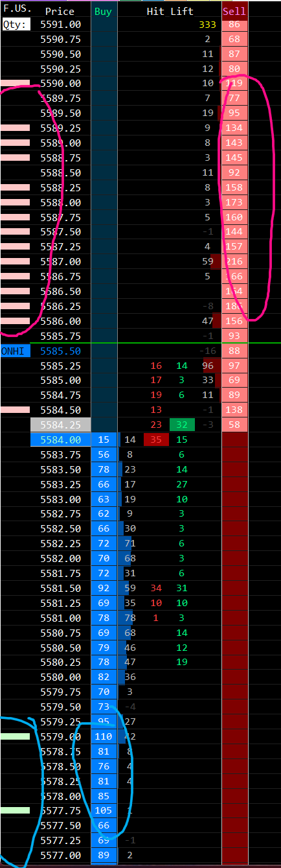Click buy cell 105 at 5577.75
Image resolution: width=281 pixels, height=868 pixels.
(104, 810)
